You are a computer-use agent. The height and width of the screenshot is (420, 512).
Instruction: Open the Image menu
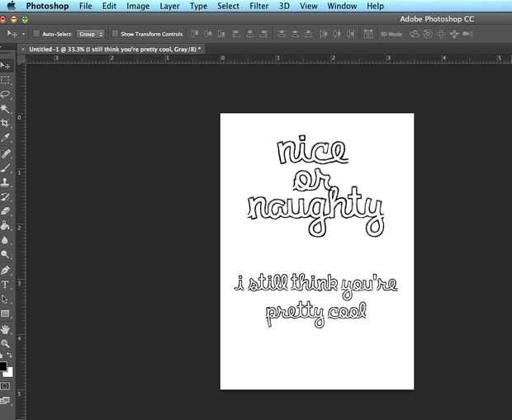tap(138, 6)
